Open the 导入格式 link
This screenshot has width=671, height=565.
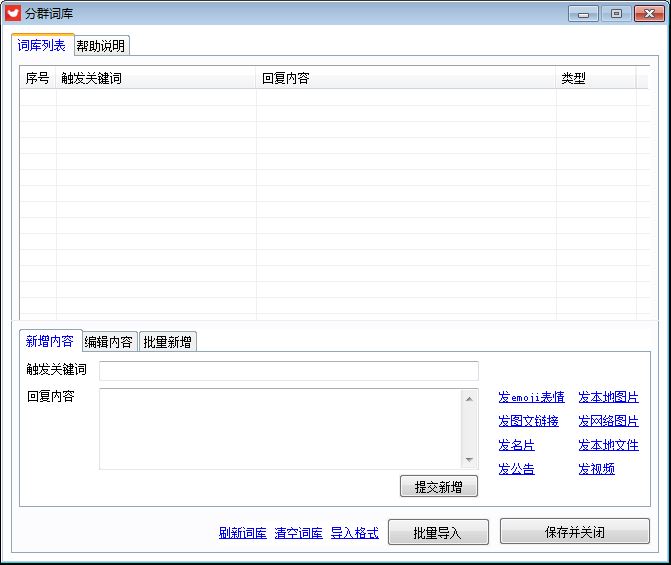coord(355,533)
